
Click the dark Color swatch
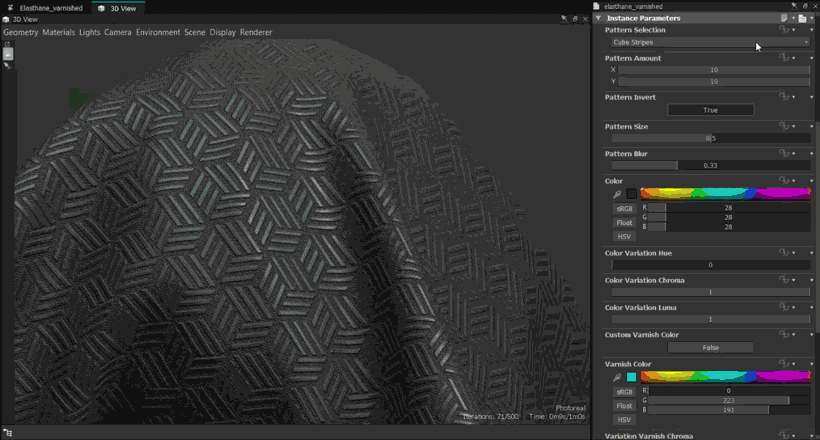pos(632,194)
